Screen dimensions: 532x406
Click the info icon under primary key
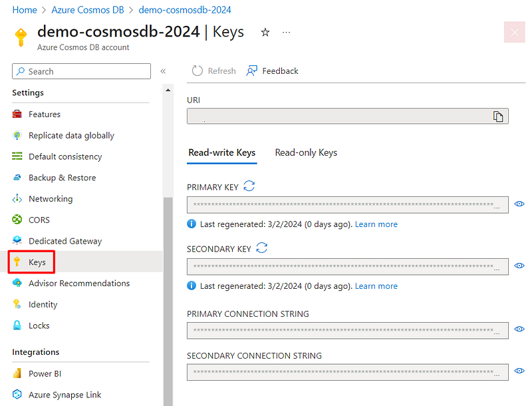192,224
